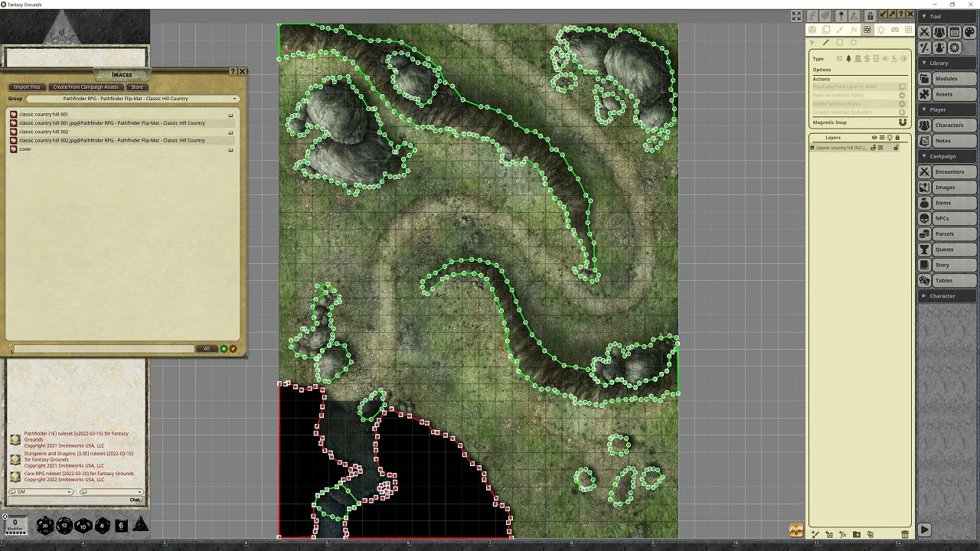Open the Assets sidebar entry
The width and height of the screenshot is (980, 551).
947,94
